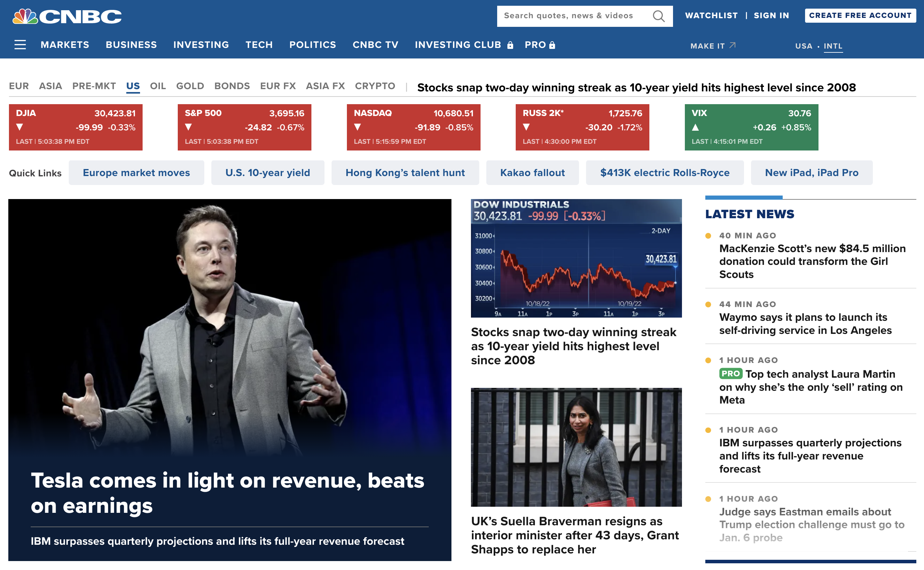Open Tesla comes in light on revenue headline
The width and height of the screenshot is (924, 570).
coord(227,493)
